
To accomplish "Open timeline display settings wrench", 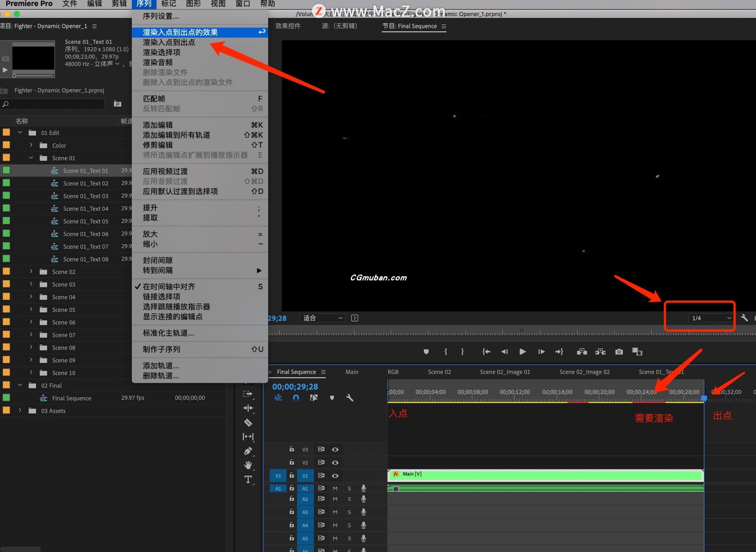I will 350,398.
